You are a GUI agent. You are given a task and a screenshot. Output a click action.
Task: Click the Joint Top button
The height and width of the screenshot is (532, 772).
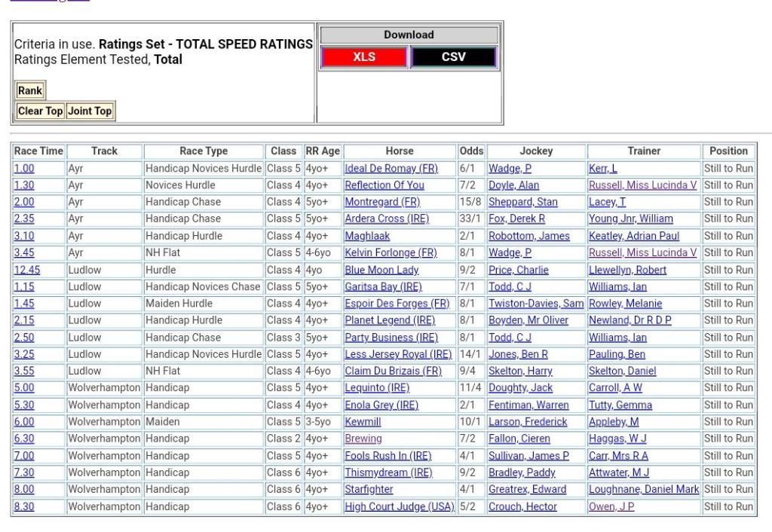90,111
